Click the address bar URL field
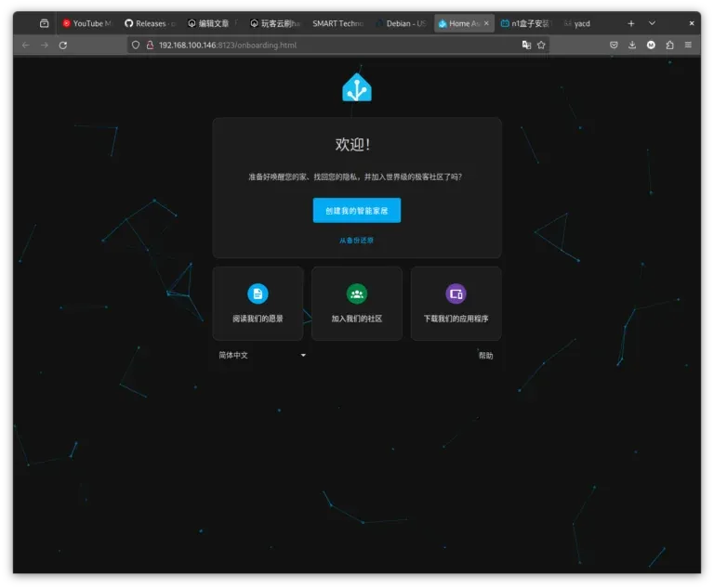714x588 pixels. pos(337,46)
